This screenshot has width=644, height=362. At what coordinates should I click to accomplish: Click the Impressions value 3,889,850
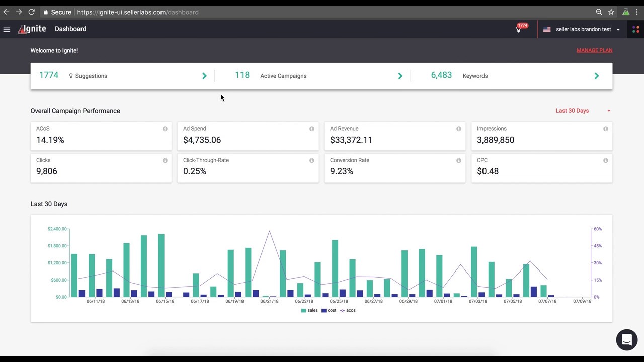tap(496, 140)
